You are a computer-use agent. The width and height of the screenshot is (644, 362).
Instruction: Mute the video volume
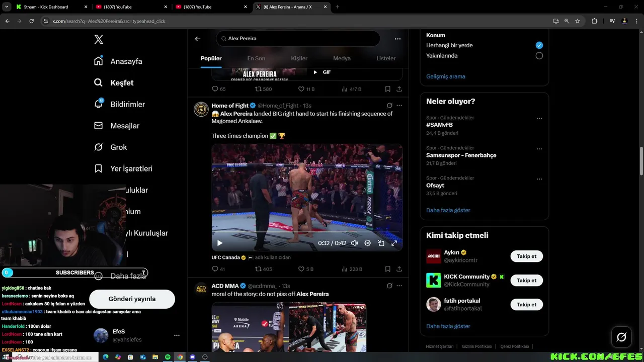[x=354, y=243]
